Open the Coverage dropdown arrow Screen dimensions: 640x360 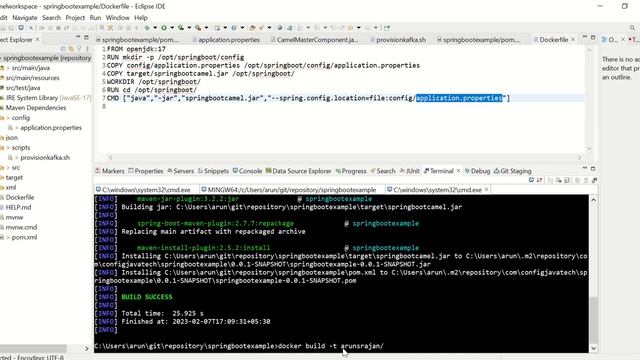[189, 28]
